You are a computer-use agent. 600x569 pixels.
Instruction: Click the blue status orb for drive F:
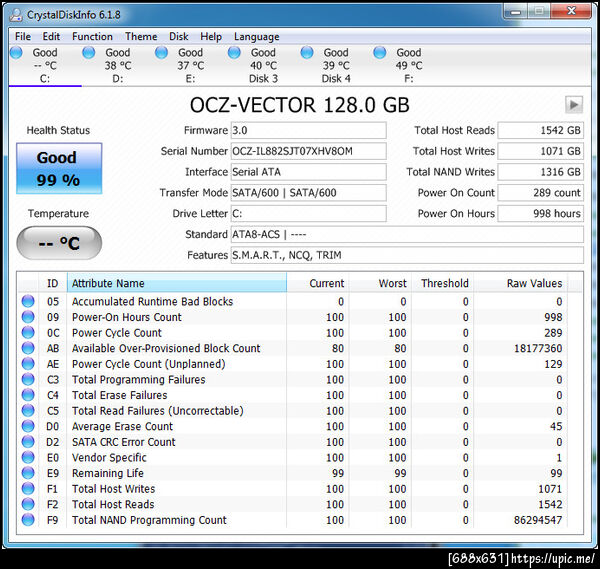380,52
